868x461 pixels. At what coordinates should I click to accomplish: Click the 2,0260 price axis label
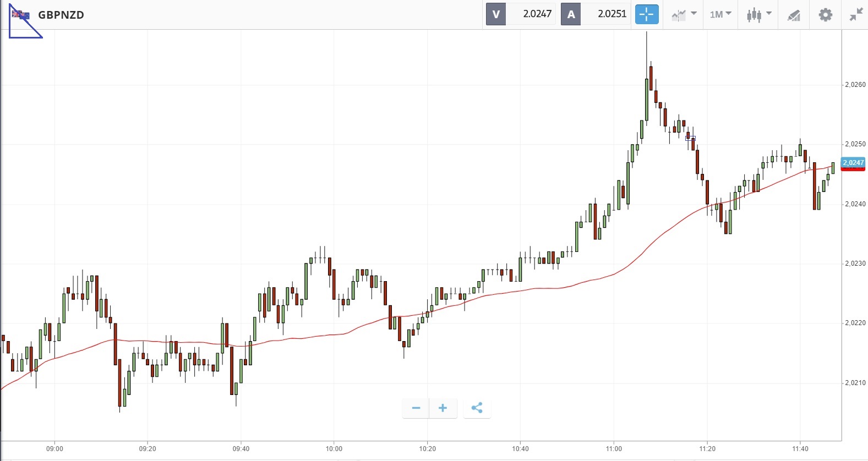[x=855, y=85]
